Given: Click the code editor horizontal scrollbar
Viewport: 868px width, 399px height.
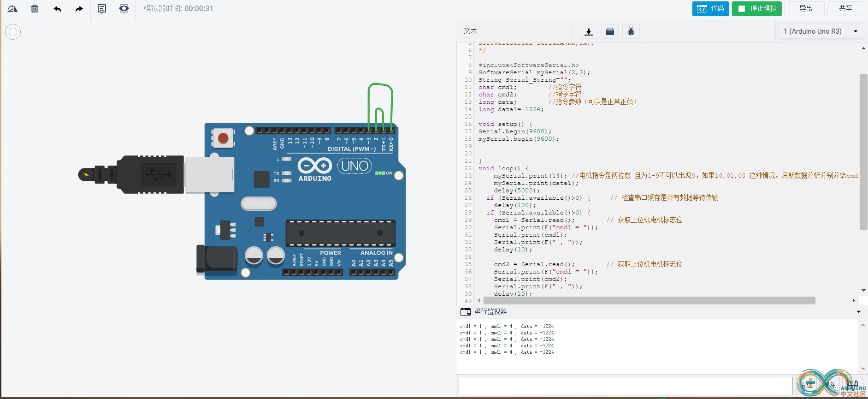Looking at the screenshot, I should [649, 301].
